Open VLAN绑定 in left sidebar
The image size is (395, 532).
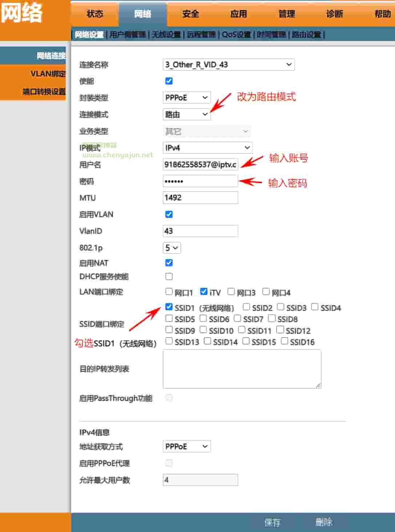tap(33, 74)
